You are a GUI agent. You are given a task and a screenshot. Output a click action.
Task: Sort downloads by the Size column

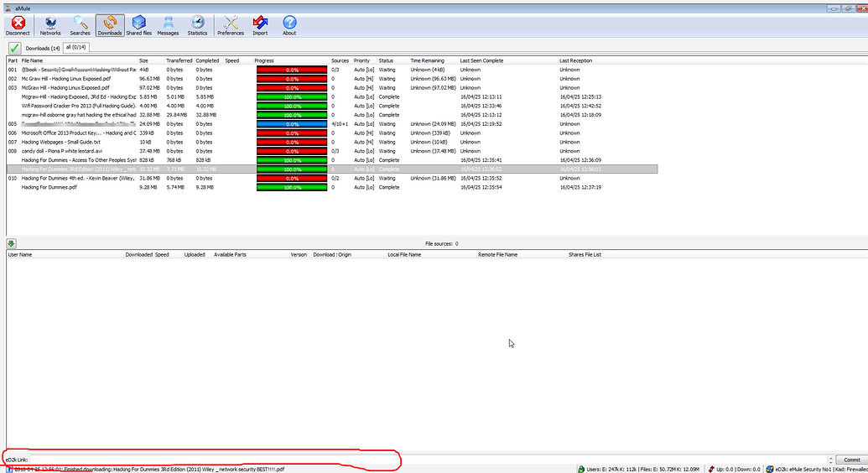coord(143,60)
